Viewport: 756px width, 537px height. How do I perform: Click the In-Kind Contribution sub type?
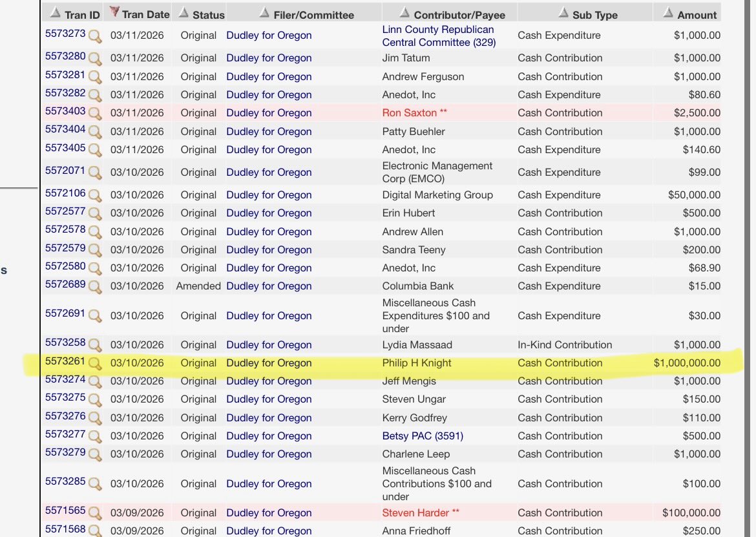point(565,344)
